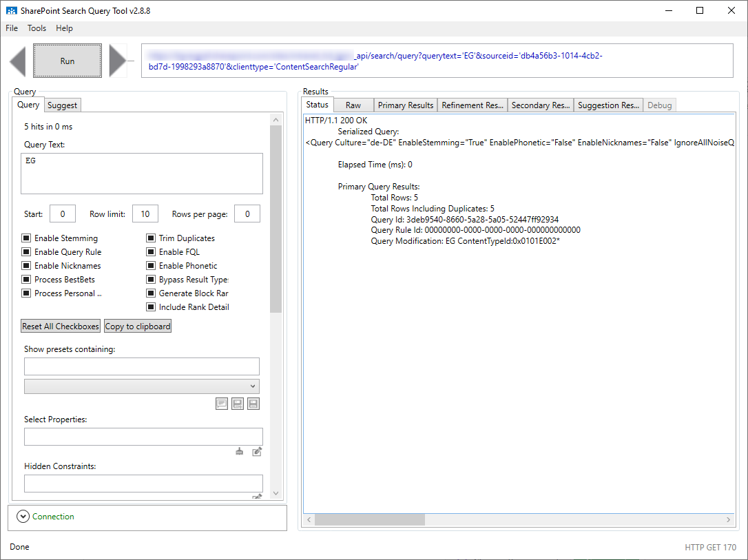748x560 pixels.
Task: Click the next query arrow right of Run
Action: coord(116,61)
